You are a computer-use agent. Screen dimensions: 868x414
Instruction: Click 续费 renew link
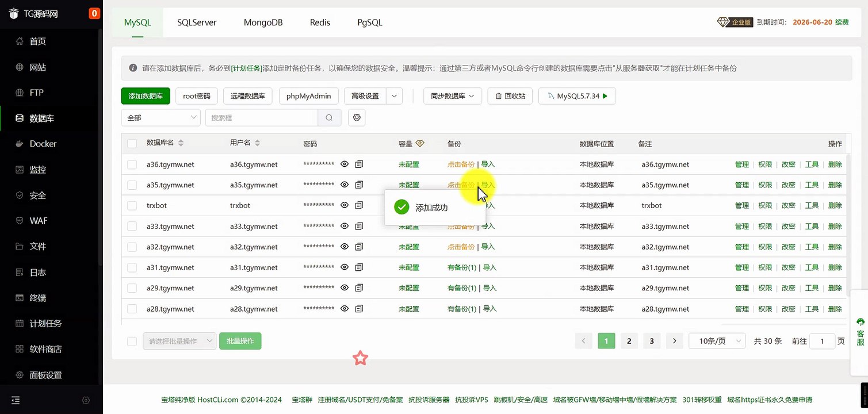[842, 22]
